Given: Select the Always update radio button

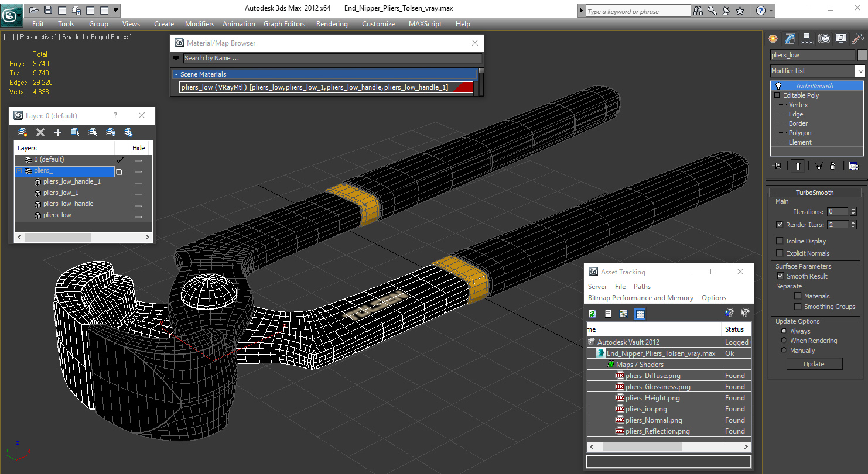Looking at the screenshot, I should coord(784,331).
